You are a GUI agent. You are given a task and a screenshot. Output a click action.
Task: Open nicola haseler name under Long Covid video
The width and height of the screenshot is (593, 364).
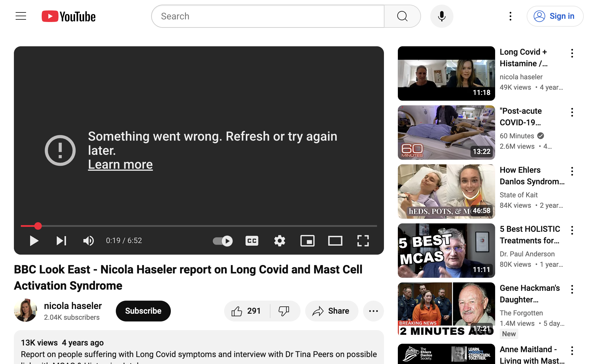click(x=521, y=77)
